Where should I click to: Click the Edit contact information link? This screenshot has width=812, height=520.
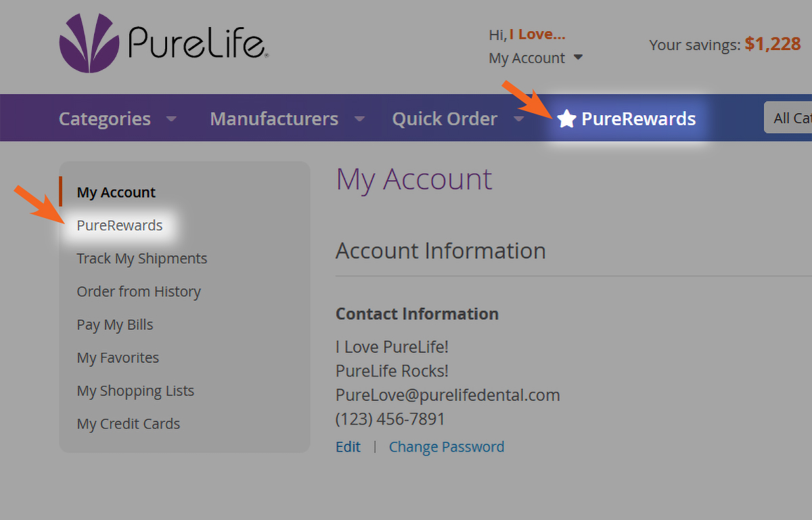point(348,447)
